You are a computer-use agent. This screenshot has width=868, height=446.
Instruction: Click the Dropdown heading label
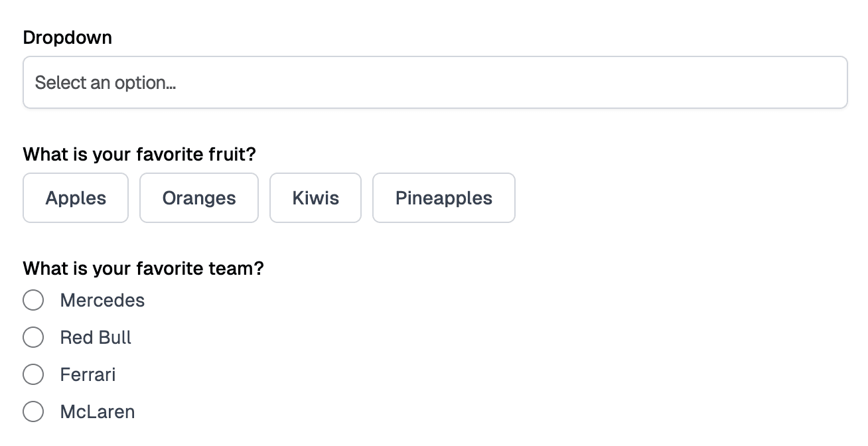[x=67, y=37]
